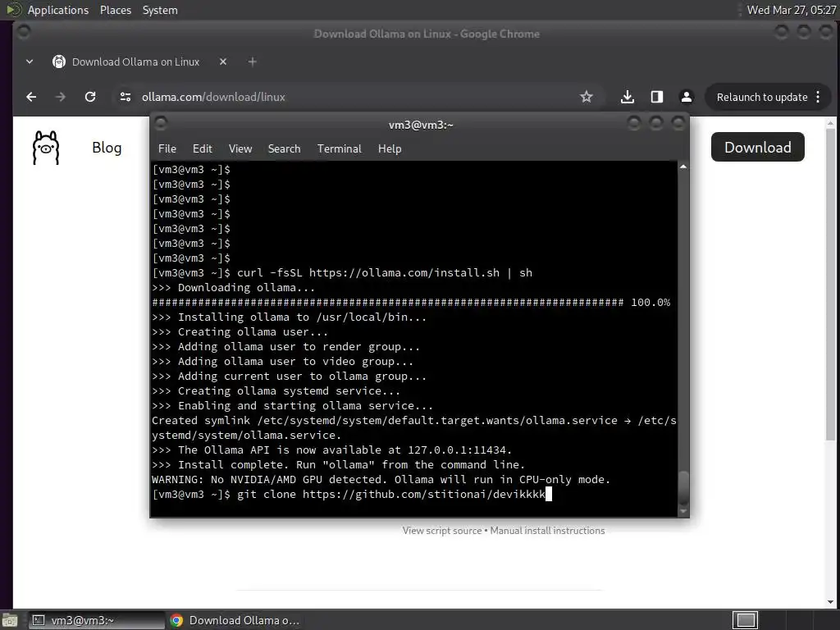Bookmark this page with the star icon

[x=586, y=97]
